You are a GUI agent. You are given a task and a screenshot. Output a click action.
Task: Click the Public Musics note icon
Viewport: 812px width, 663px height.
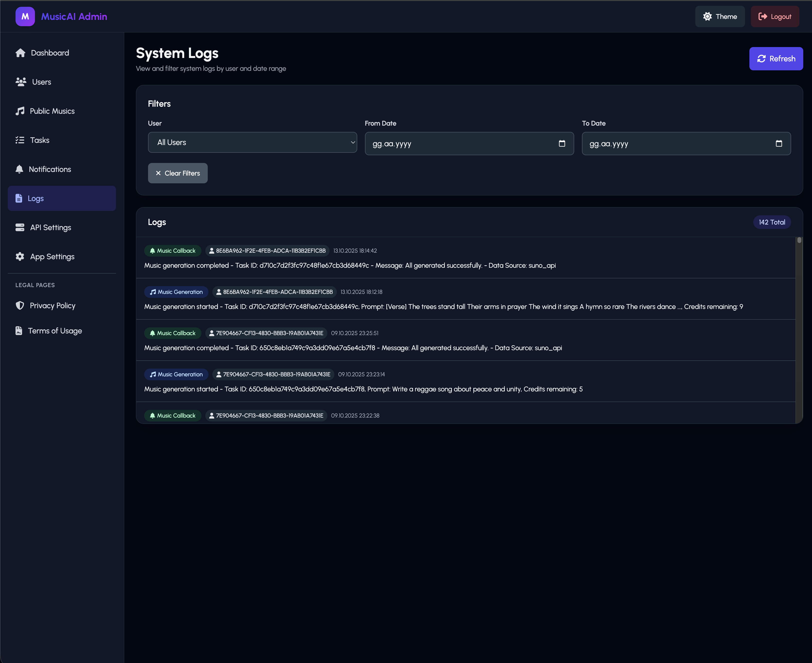(20, 111)
